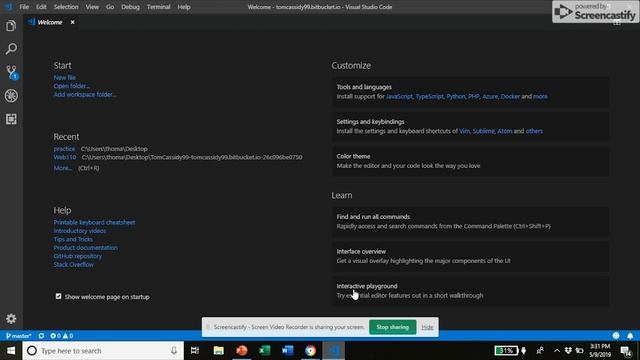Show hidden system tray icons
Image resolution: width=640 pixels, height=360 pixels.
(557, 351)
